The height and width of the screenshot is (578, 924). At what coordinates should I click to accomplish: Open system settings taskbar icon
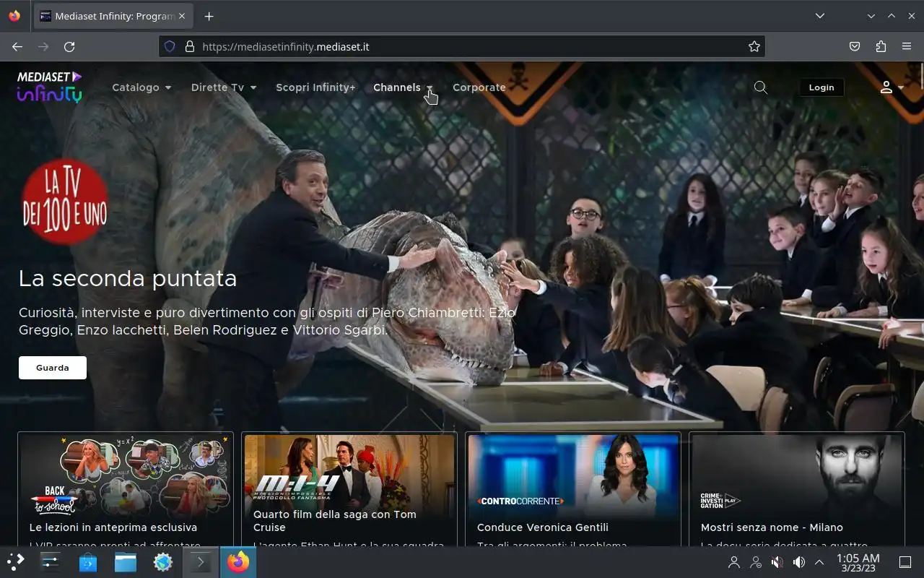pos(51,561)
